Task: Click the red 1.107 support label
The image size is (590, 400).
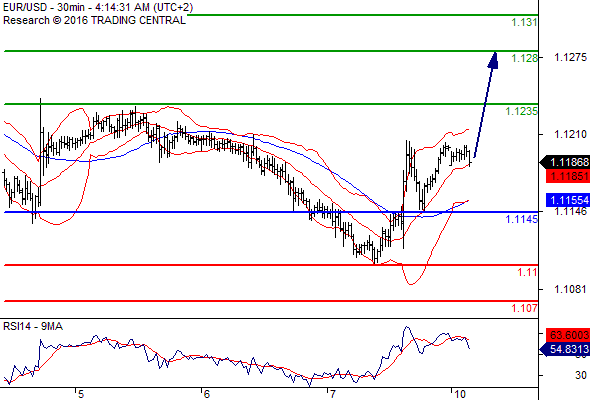Action: point(524,308)
